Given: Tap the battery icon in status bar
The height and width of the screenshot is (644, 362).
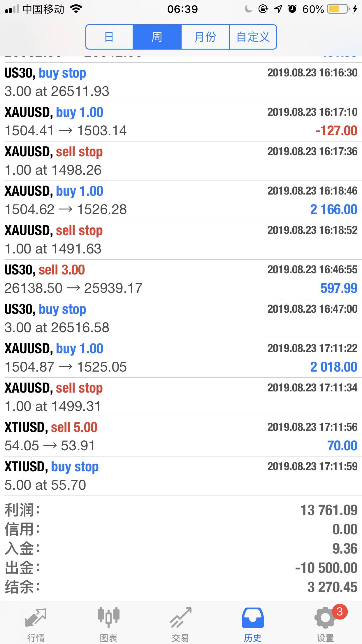Looking at the screenshot, I should (338, 9).
